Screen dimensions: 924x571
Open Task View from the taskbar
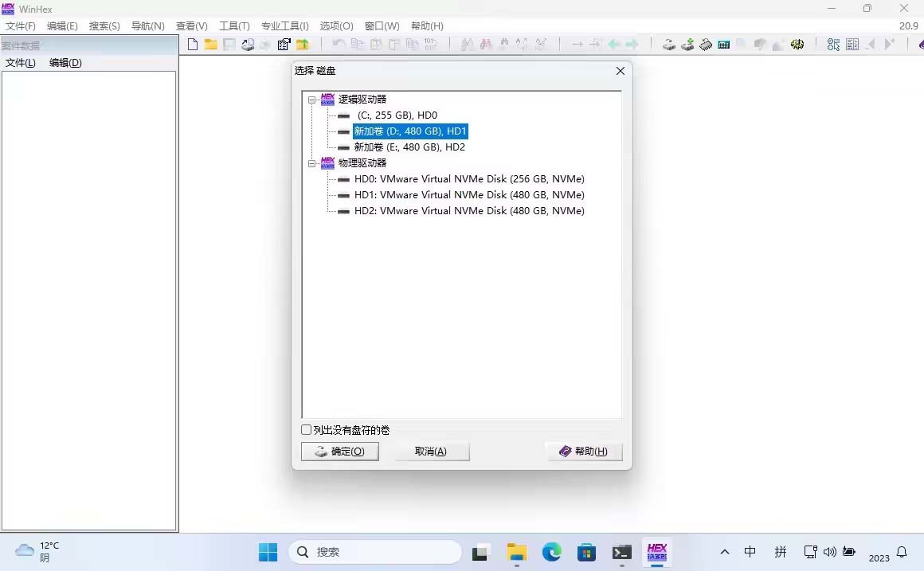coord(481,552)
